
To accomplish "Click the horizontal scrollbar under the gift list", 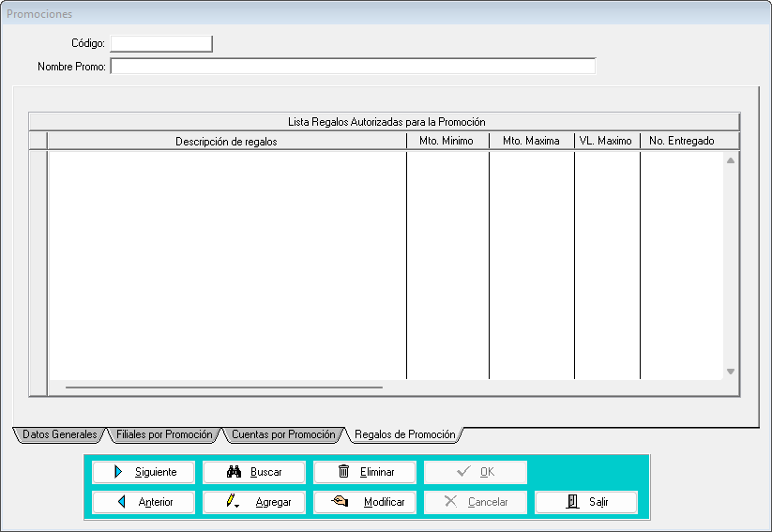I will tap(223, 386).
